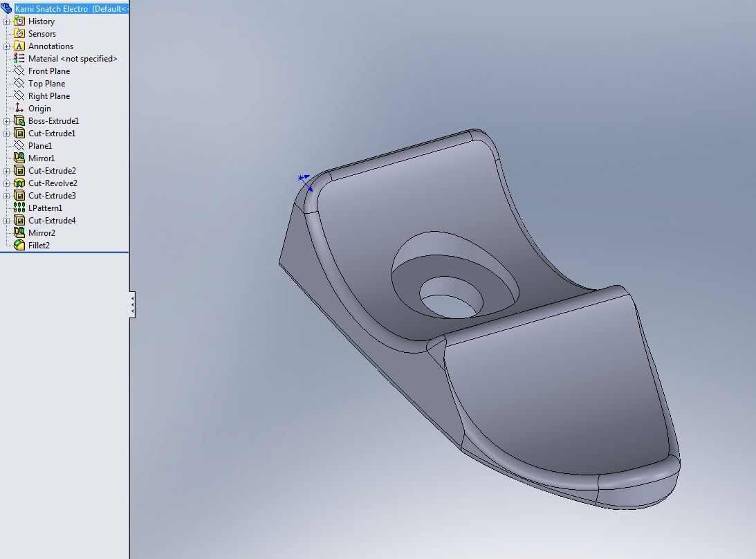
Task: Select the Cut-Revolve2 label
Action: 53,183
